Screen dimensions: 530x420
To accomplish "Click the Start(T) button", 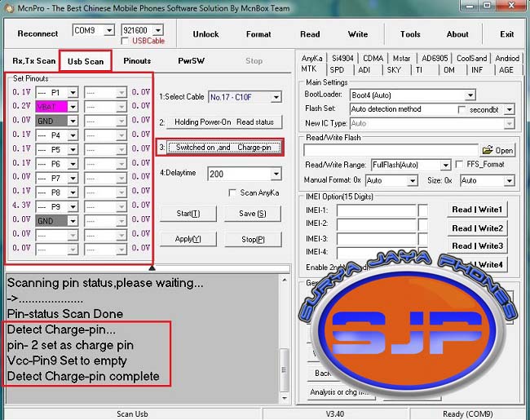I will point(188,214).
